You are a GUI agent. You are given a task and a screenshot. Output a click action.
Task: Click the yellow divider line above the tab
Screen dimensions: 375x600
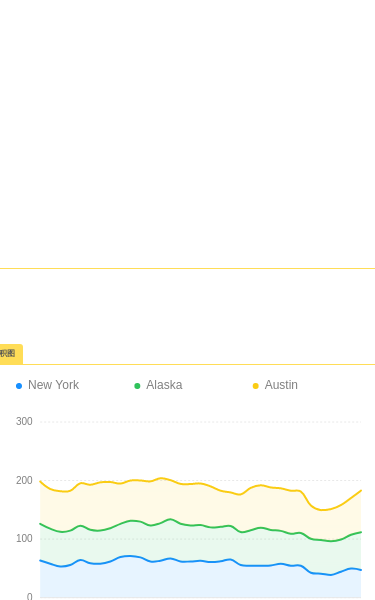[x=188, y=269]
